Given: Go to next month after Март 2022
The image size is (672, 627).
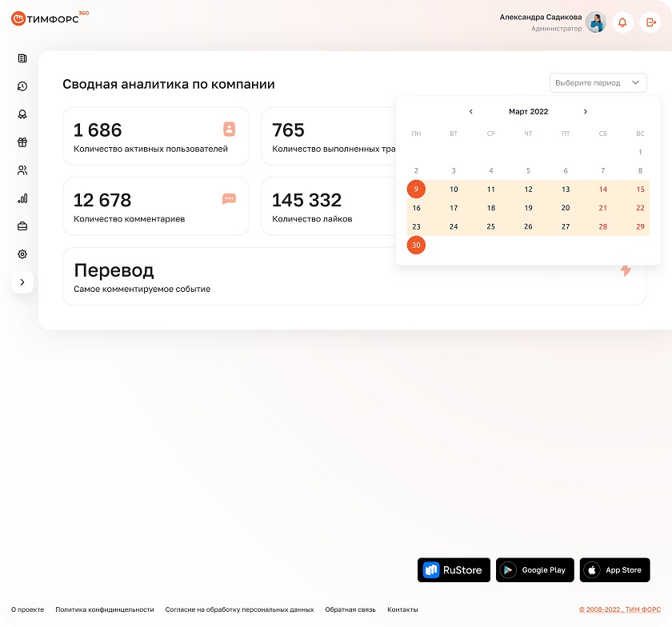Looking at the screenshot, I should (x=586, y=112).
